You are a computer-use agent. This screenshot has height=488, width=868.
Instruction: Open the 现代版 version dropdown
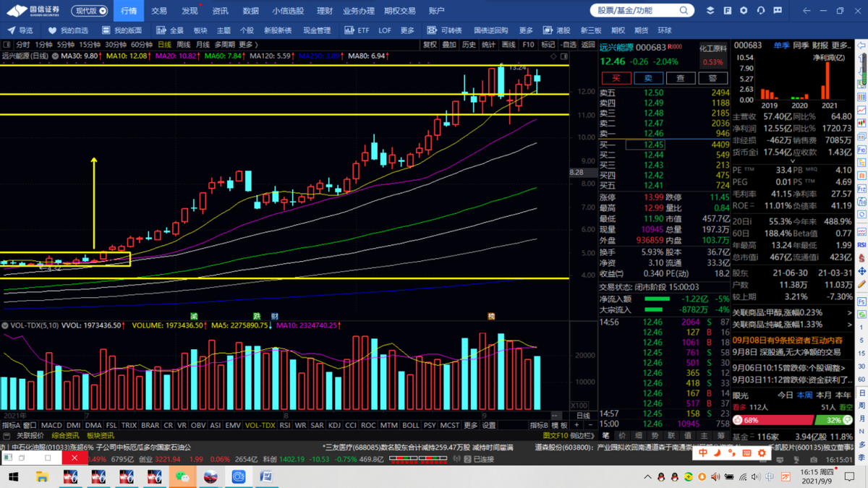tap(91, 11)
